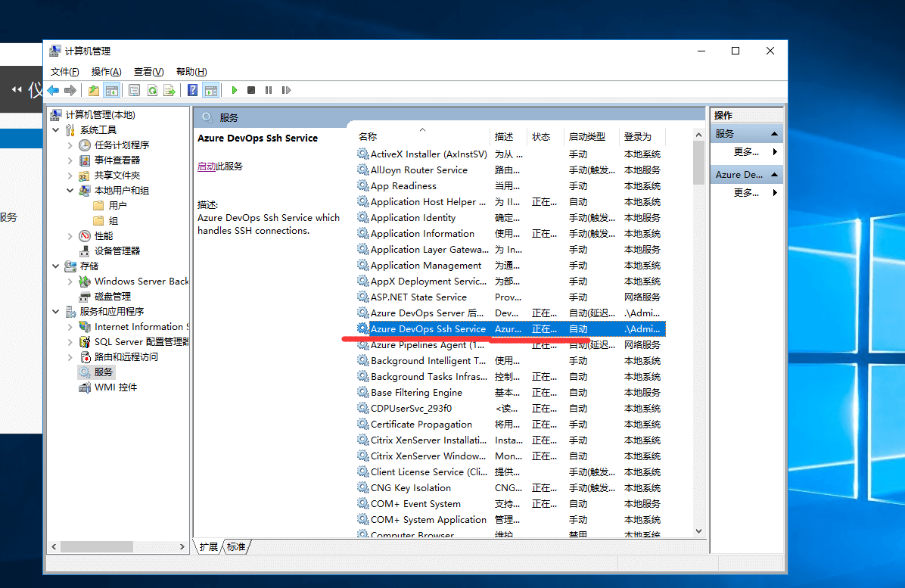Expand the 任务计划程序 tree node

click(x=70, y=145)
